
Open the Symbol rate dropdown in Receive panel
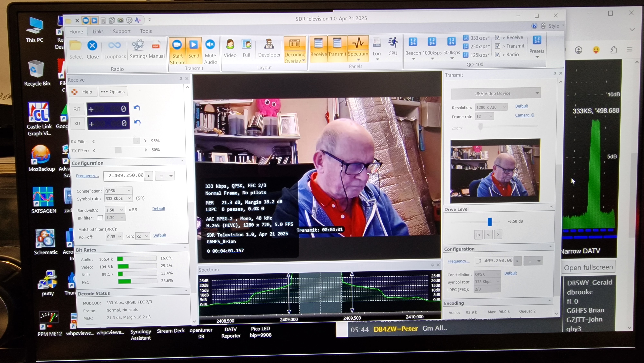click(x=118, y=199)
